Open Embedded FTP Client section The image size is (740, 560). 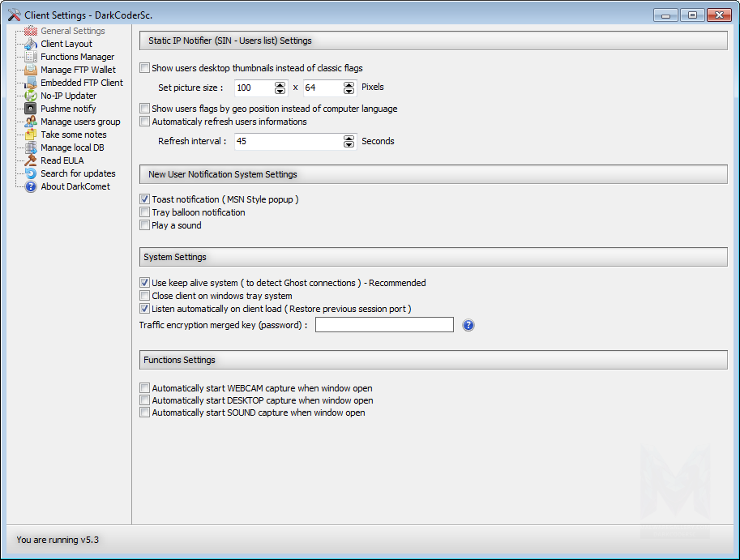click(81, 83)
